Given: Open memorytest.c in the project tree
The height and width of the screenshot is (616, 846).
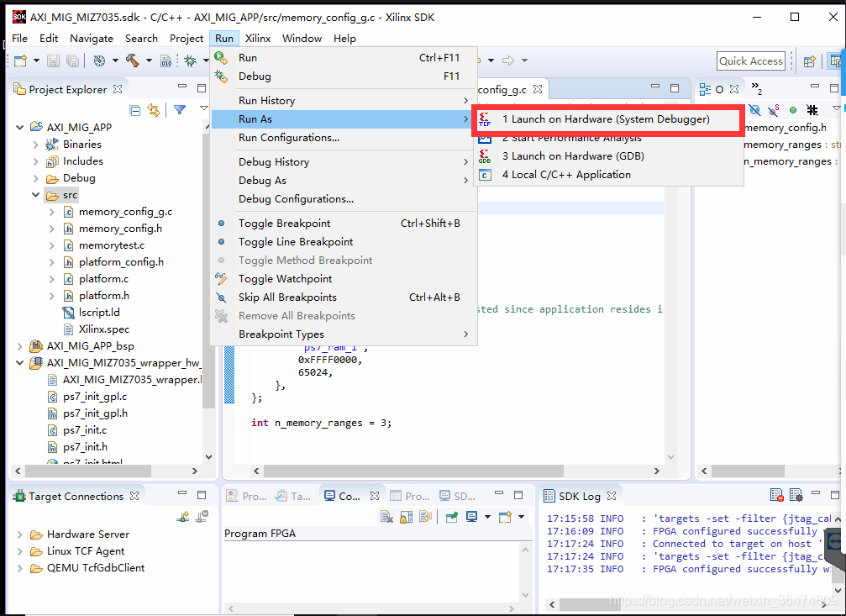Looking at the screenshot, I should [x=111, y=245].
